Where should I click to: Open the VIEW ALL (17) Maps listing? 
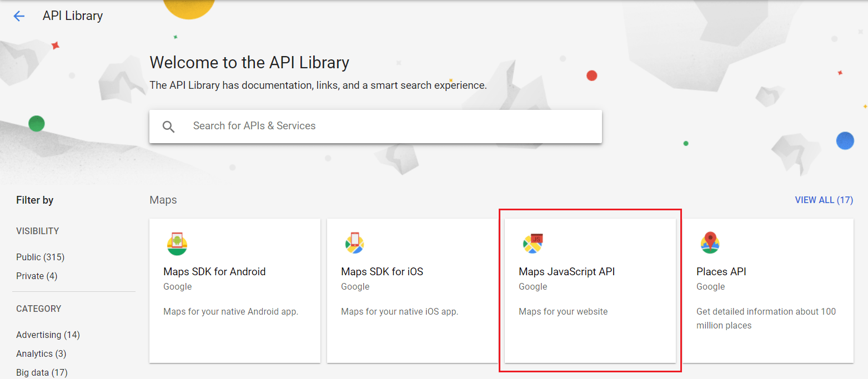coord(824,200)
